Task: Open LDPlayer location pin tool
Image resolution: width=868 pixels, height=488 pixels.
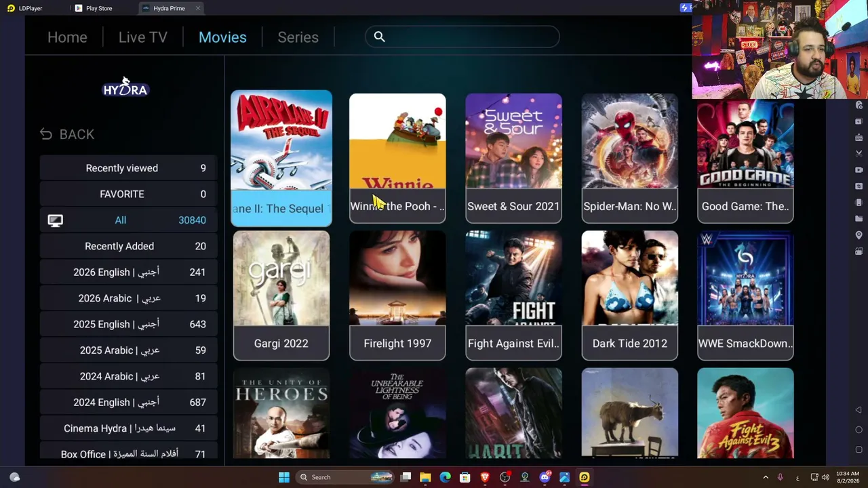Action: pos(859,235)
